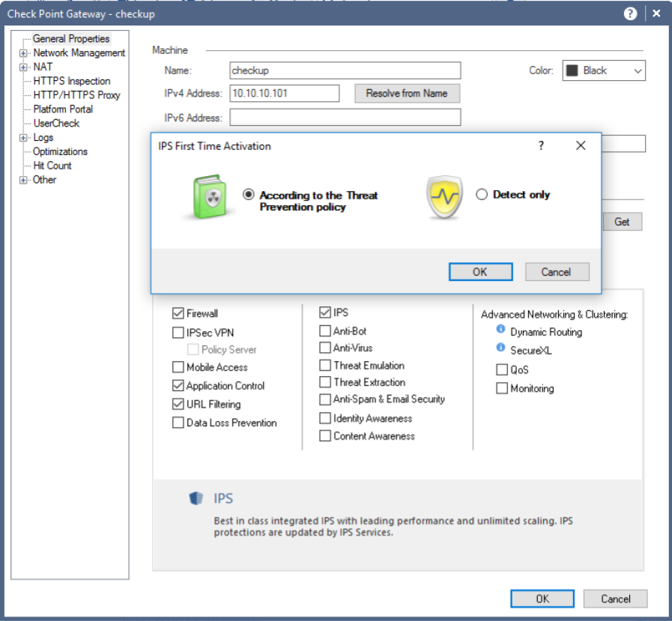672x621 pixels.
Task: Expand the Logs tree node
Action: 23,138
